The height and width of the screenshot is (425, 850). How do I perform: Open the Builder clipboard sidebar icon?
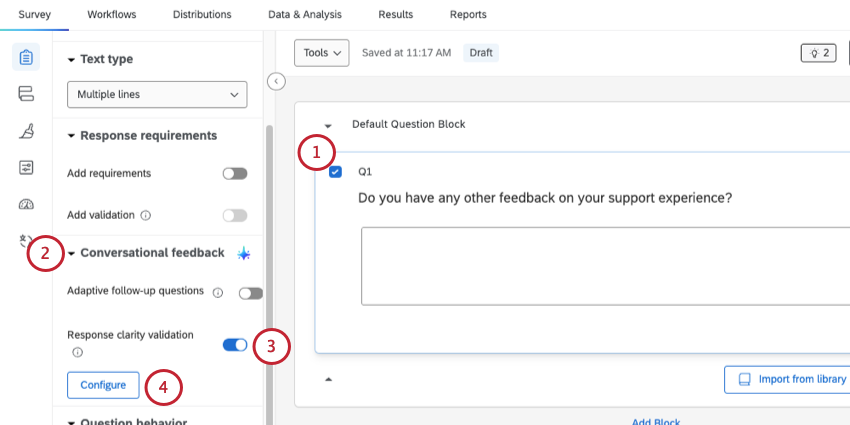[x=26, y=57]
